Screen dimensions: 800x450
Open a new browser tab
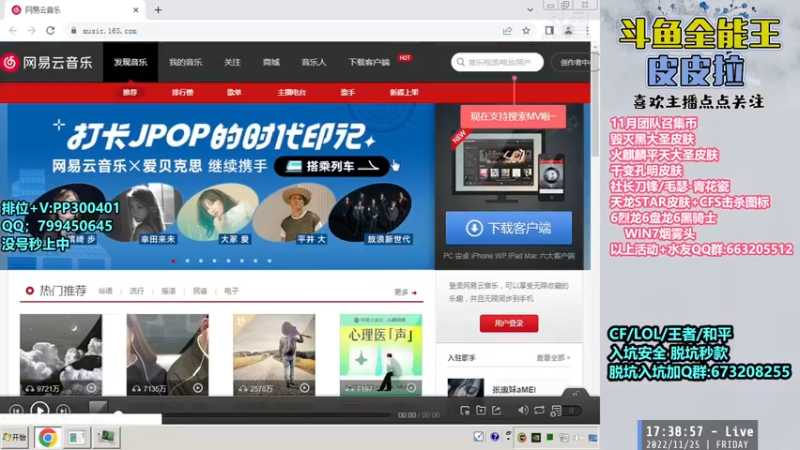[x=158, y=10]
